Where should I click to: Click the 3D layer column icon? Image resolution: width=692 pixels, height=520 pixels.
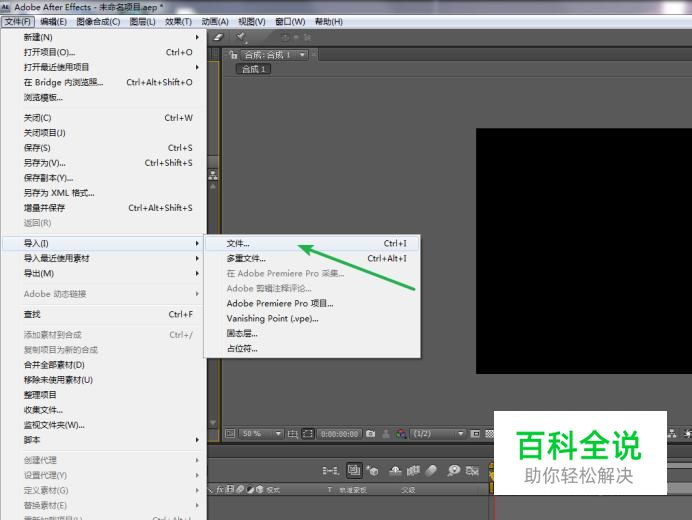(x=259, y=490)
